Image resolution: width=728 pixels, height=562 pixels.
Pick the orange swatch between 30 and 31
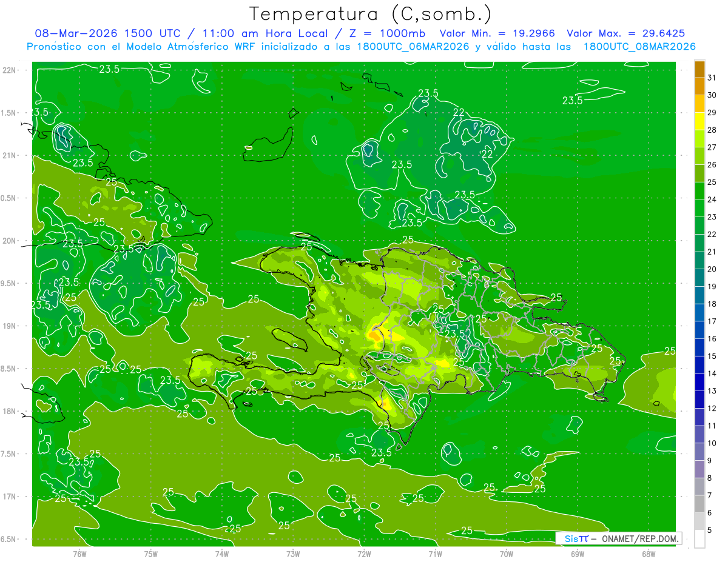[699, 87]
